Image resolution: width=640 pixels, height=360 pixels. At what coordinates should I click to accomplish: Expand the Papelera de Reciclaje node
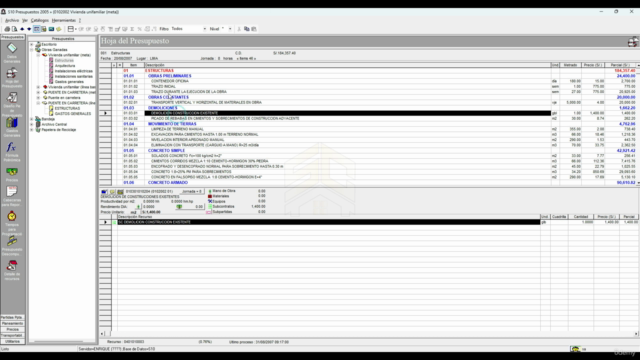(32, 130)
